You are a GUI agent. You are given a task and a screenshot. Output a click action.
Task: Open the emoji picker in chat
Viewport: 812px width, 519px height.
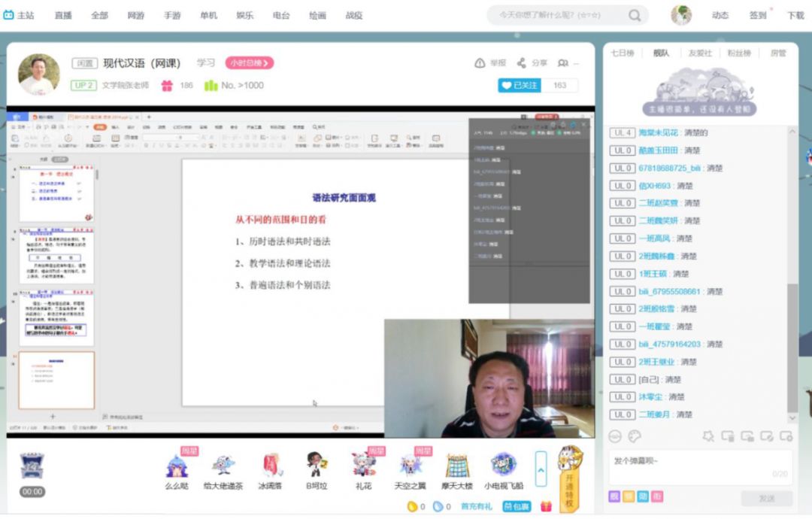click(615, 436)
